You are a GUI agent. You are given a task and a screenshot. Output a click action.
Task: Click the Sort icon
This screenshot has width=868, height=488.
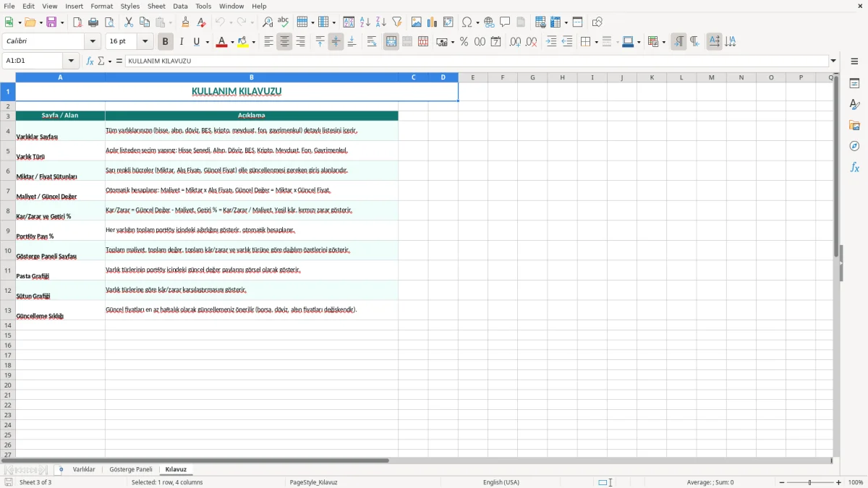click(349, 22)
